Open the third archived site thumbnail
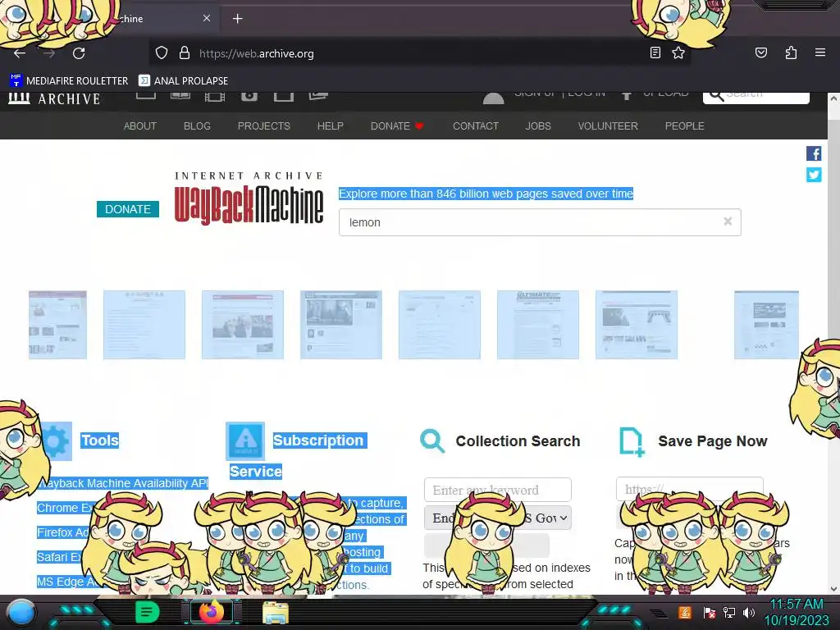The image size is (840, 630). (x=243, y=325)
